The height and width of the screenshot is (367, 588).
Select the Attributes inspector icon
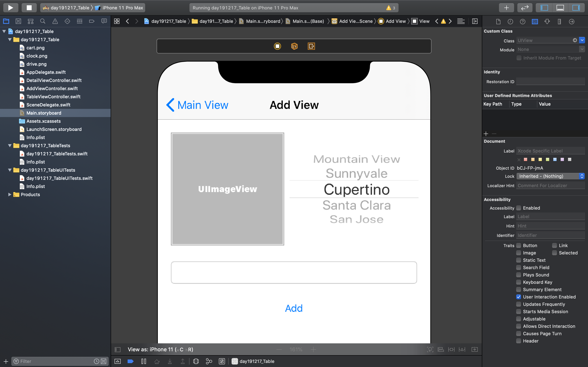[547, 22]
